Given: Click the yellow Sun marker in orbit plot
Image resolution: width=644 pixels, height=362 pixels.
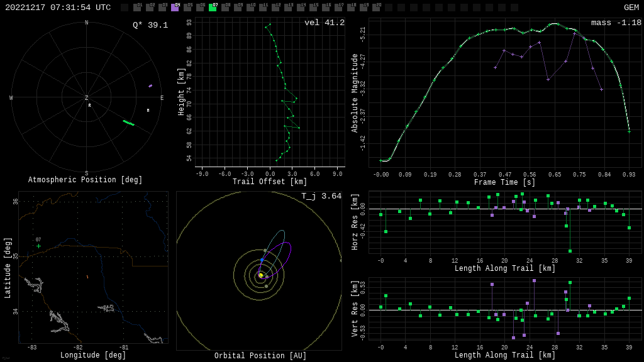Looking at the screenshot, I should tap(260, 275).
